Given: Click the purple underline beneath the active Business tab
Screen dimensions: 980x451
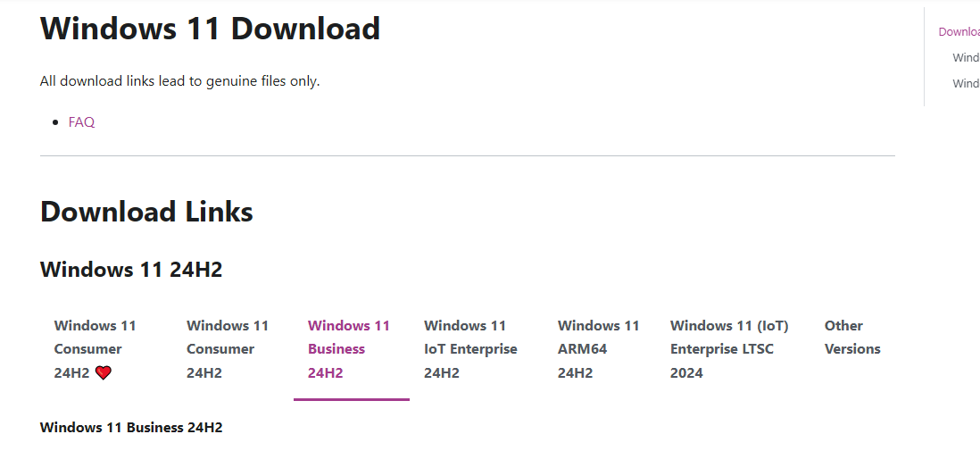Looking at the screenshot, I should pyautogui.click(x=352, y=399).
